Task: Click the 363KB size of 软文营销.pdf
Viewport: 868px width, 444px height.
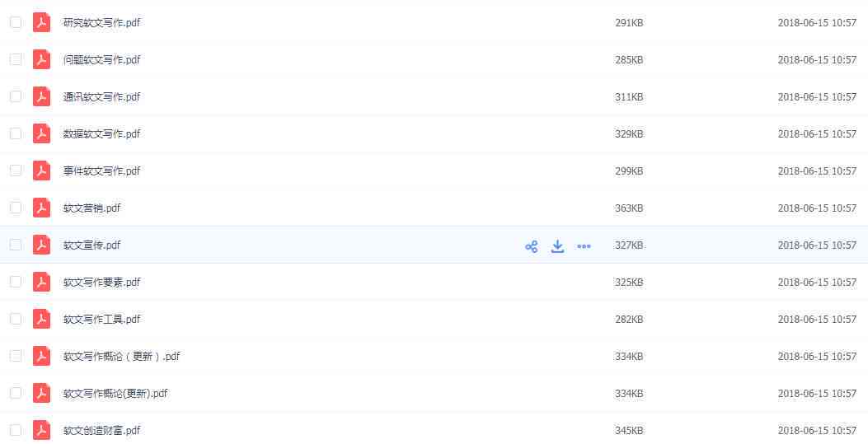Action: tap(629, 208)
